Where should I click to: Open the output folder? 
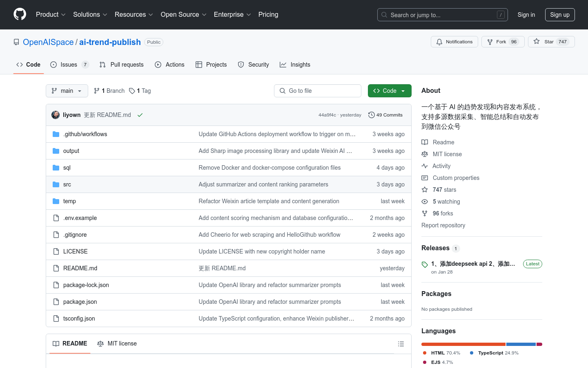(71, 151)
